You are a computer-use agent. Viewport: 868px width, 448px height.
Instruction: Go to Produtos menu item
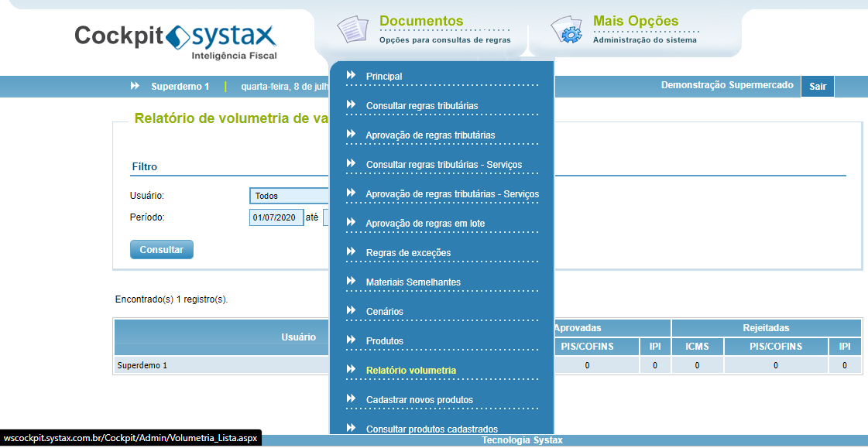[385, 340]
